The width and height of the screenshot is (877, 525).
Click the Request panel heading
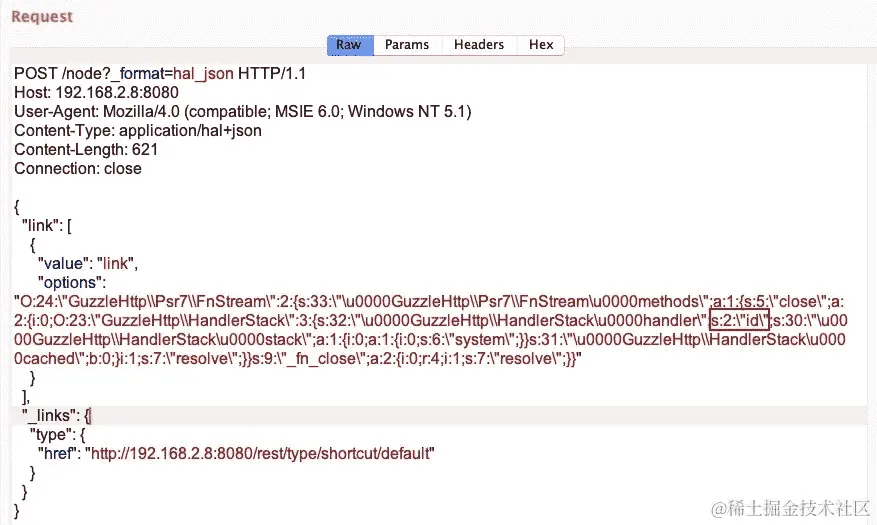coord(42,16)
